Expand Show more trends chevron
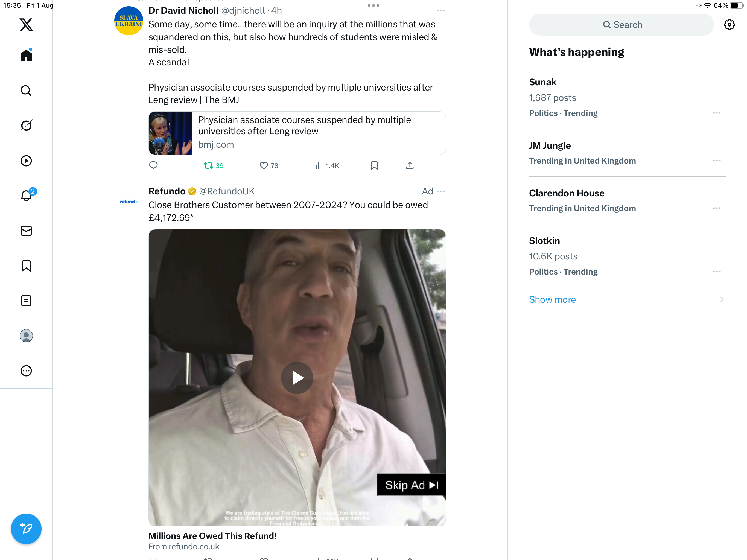Viewport: 747px width, 560px height. pos(721,300)
